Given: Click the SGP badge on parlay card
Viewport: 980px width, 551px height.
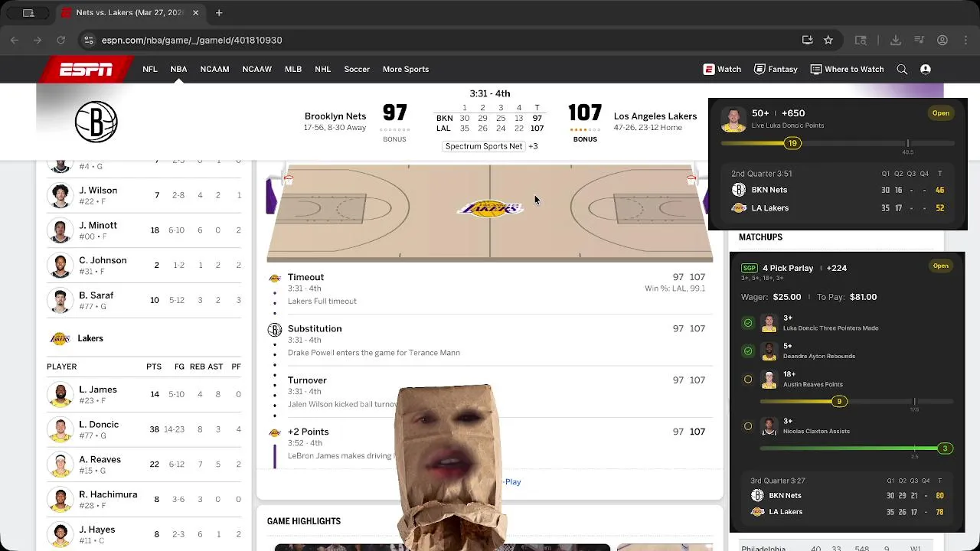Looking at the screenshot, I should pyautogui.click(x=749, y=268).
